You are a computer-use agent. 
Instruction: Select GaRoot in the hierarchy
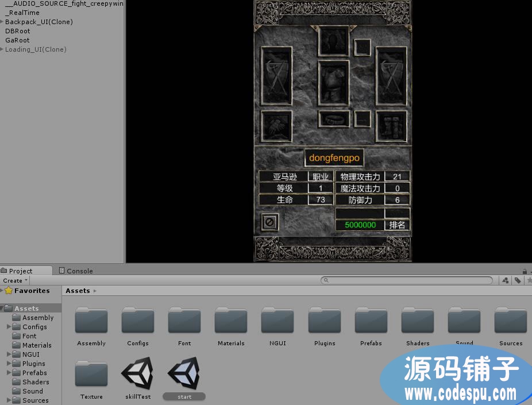(17, 40)
